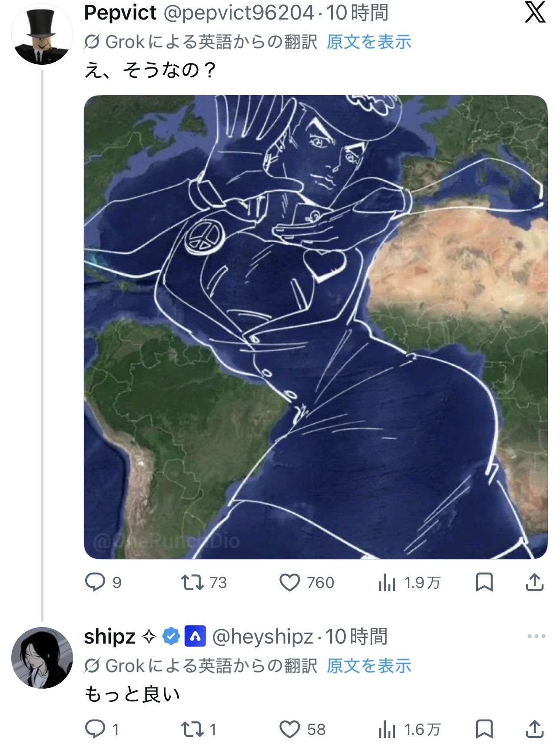Bookmark Pepvict's post
The image size is (560, 747).
click(484, 582)
